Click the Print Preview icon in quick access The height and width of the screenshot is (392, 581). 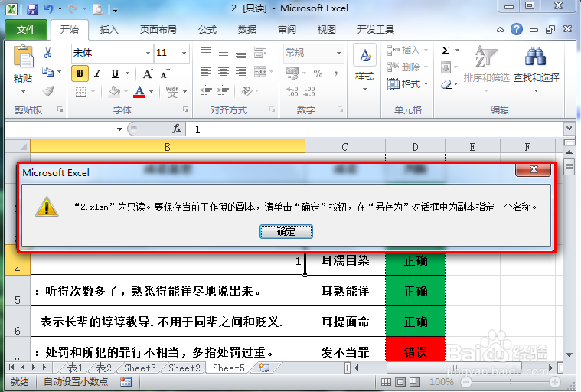98,9
